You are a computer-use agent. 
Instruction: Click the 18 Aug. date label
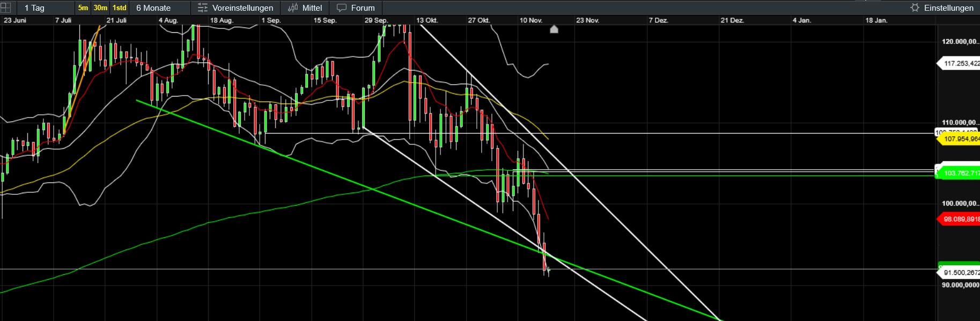coord(222,20)
